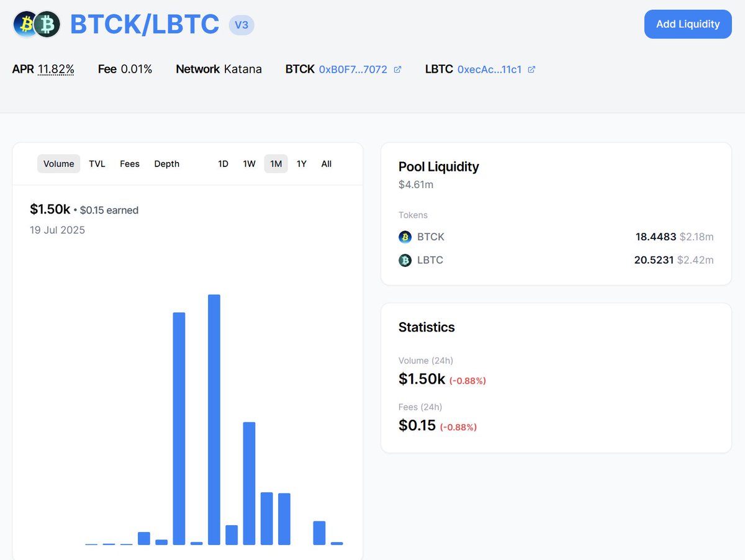745x560 pixels.
Task: Click the $2.18m BTCK value
Action: coord(697,237)
